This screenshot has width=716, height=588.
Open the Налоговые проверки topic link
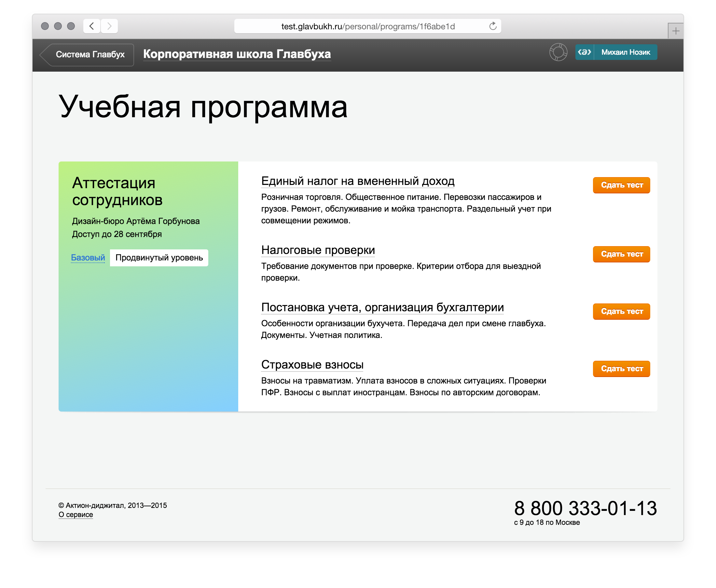point(318,250)
